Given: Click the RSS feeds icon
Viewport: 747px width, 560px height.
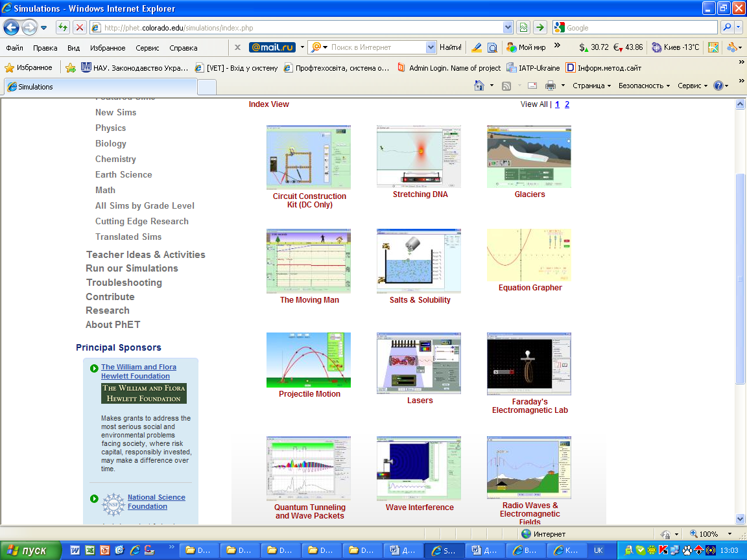Looking at the screenshot, I should coord(506,86).
